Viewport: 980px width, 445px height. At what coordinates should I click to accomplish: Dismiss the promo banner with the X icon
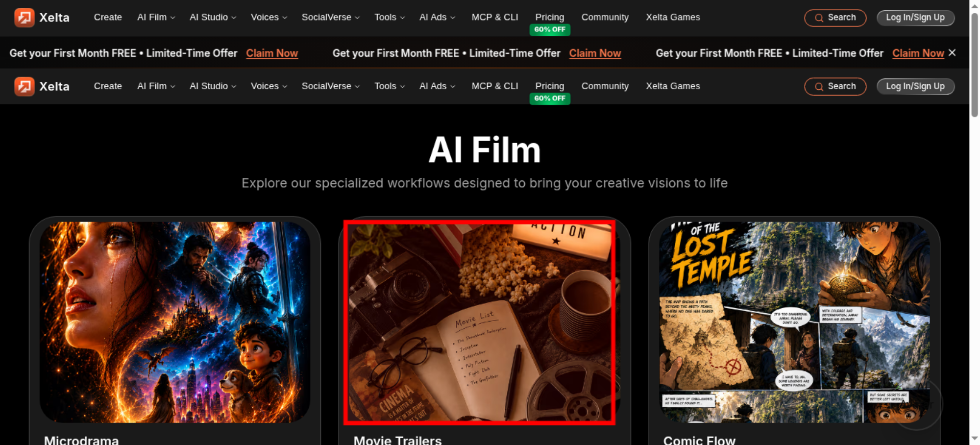click(x=952, y=52)
